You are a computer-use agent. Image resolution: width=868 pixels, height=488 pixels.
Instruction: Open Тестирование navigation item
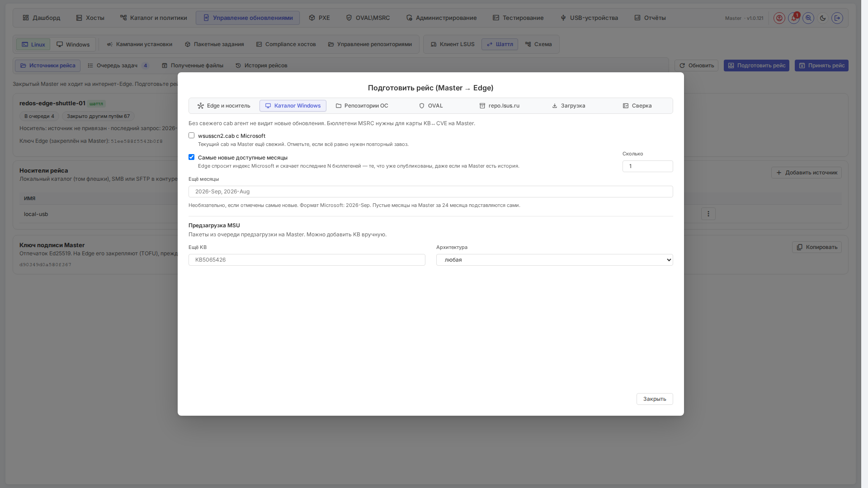[x=518, y=18]
